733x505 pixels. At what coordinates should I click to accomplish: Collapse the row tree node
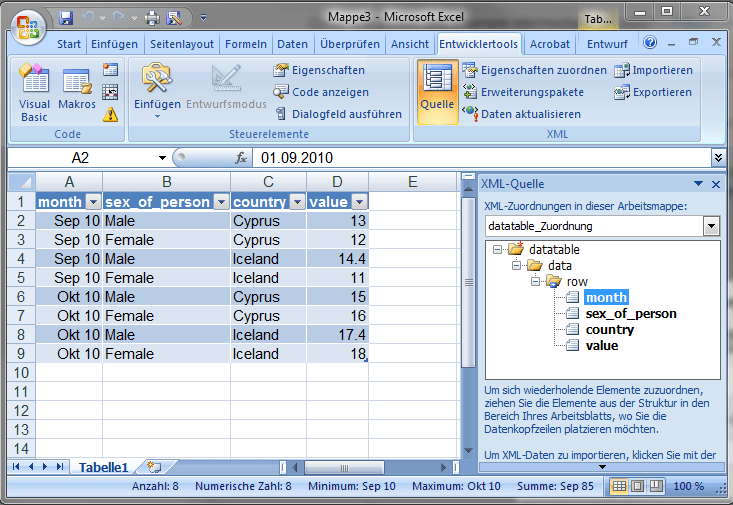pyautogui.click(x=535, y=281)
